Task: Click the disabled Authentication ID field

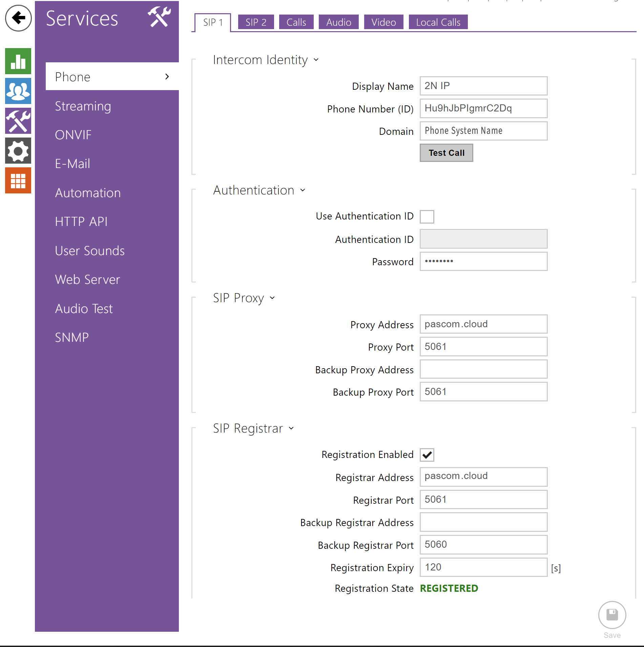Action: pos(483,239)
